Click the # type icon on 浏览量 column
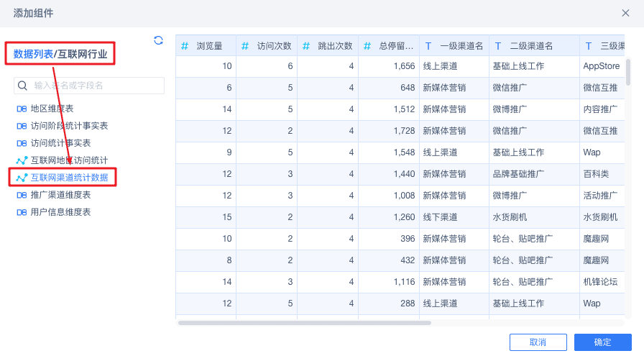Screen dimensions: 644x356 coord(185,46)
